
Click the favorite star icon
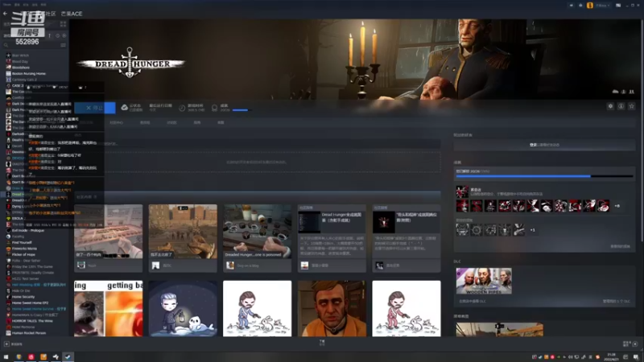[632, 106]
